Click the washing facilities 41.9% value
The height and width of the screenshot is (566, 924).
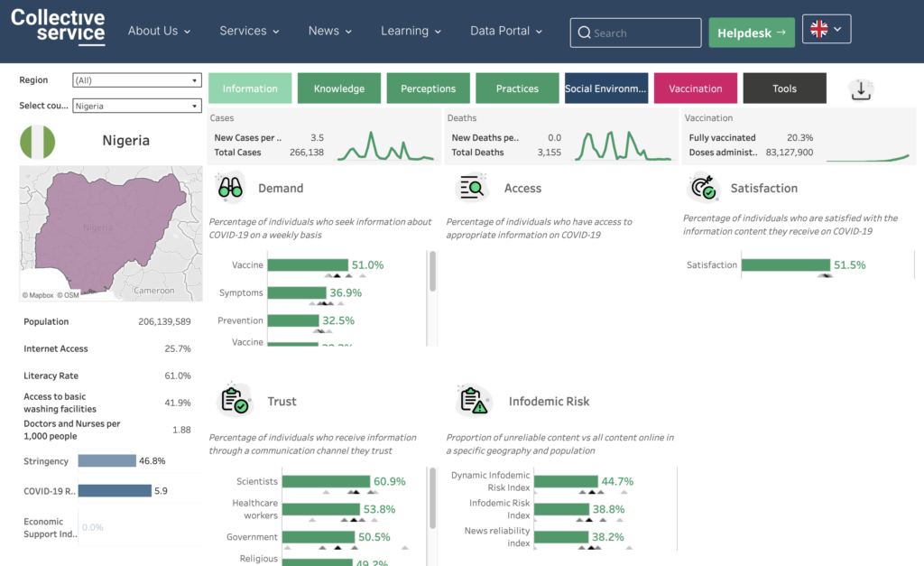pos(178,403)
